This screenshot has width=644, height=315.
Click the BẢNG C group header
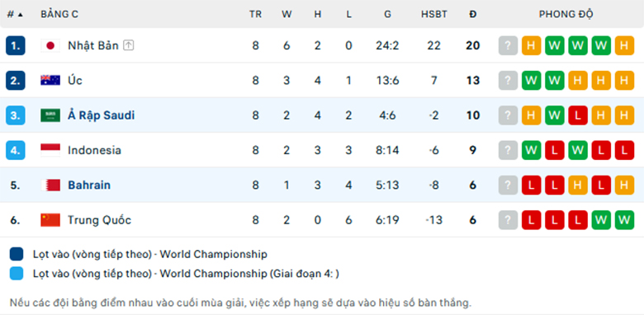tap(59, 14)
